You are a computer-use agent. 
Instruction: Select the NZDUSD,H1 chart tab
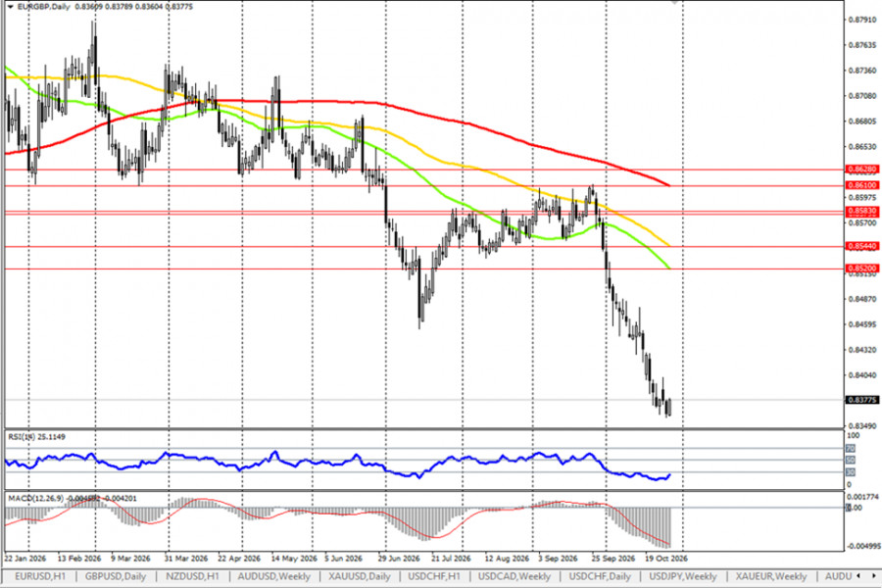(192, 576)
